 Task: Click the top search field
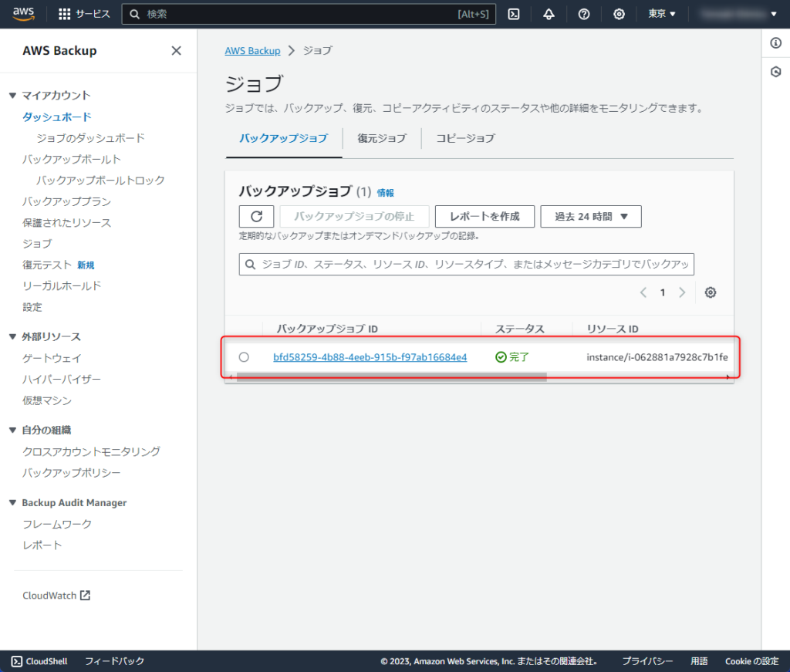(309, 14)
